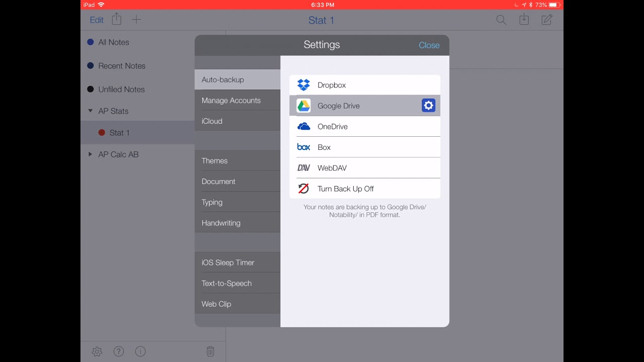Image resolution: width=644 pixels, height=362 pixels.
Task: Tap the Box logo icon
Action: point(303,147)
